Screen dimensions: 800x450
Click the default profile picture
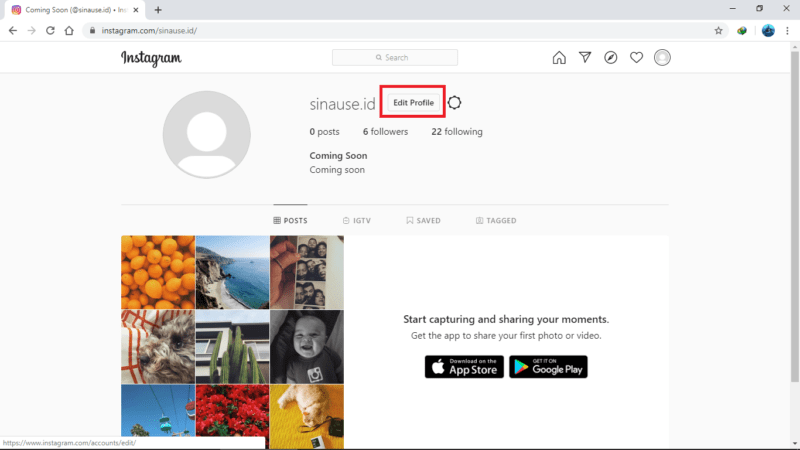point(207,135)
